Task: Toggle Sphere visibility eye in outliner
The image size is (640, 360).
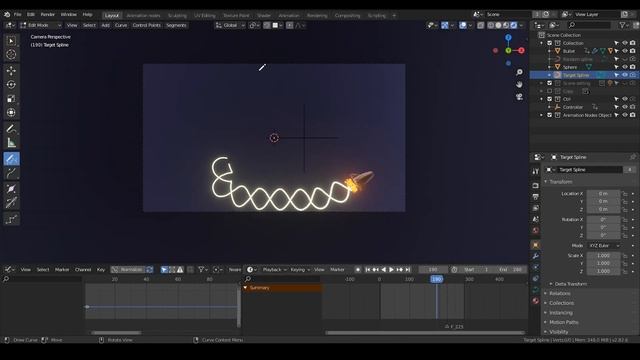Action: click(624, 67)
